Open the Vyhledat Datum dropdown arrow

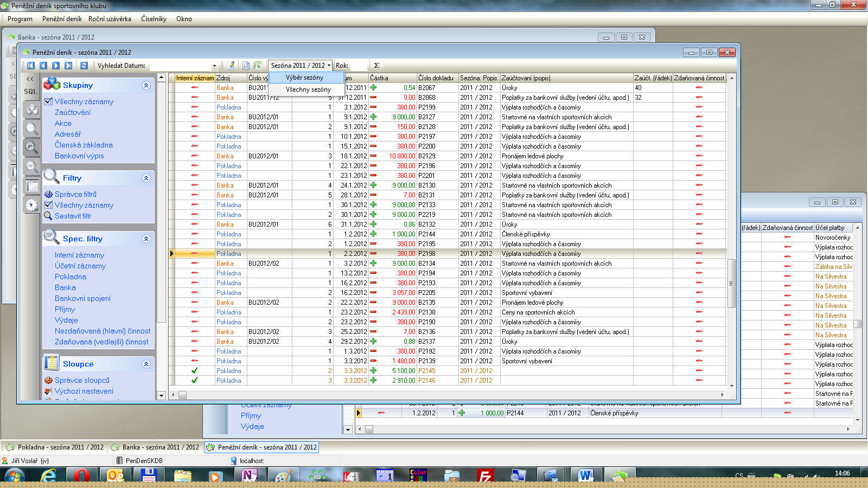point(214,66)
